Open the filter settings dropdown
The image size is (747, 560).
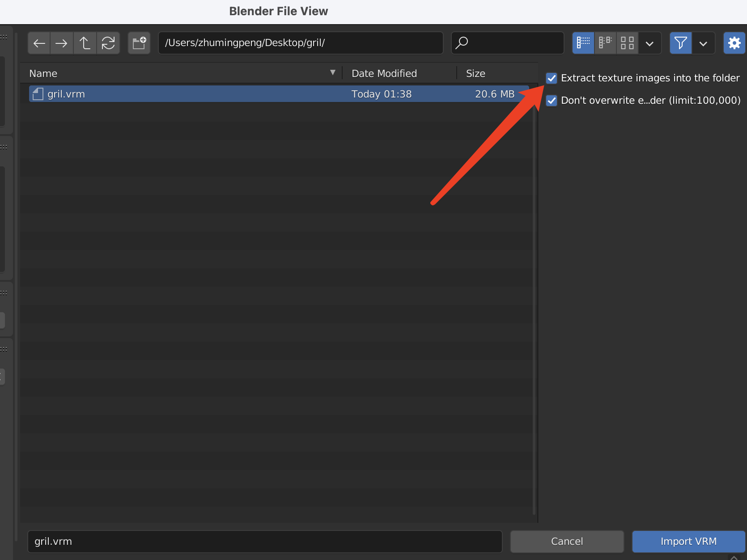703,43
